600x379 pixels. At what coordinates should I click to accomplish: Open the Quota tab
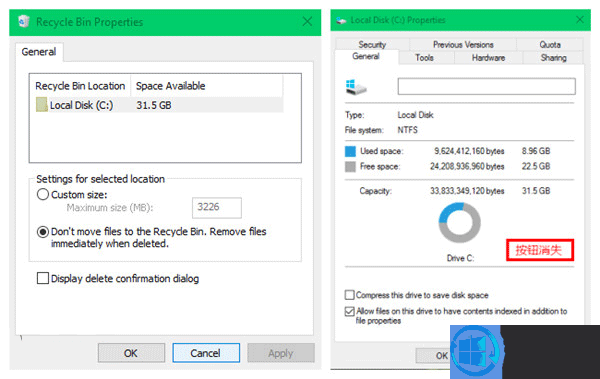[550, 44]
